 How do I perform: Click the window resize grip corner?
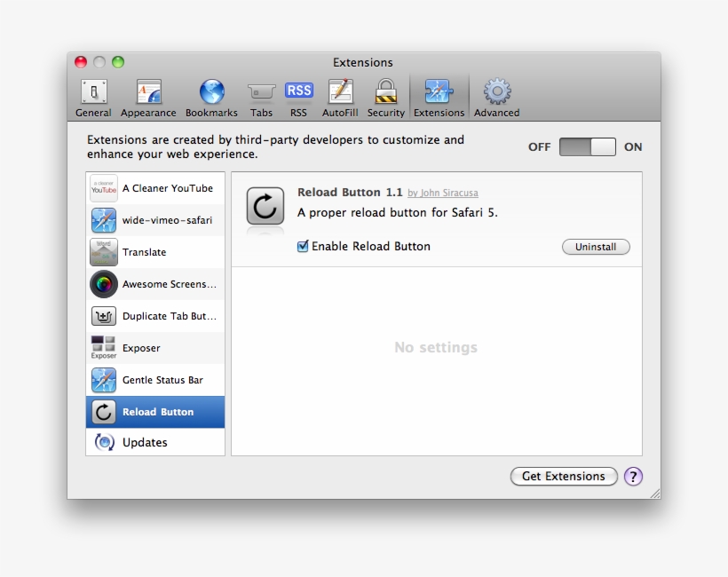(655, 494)
